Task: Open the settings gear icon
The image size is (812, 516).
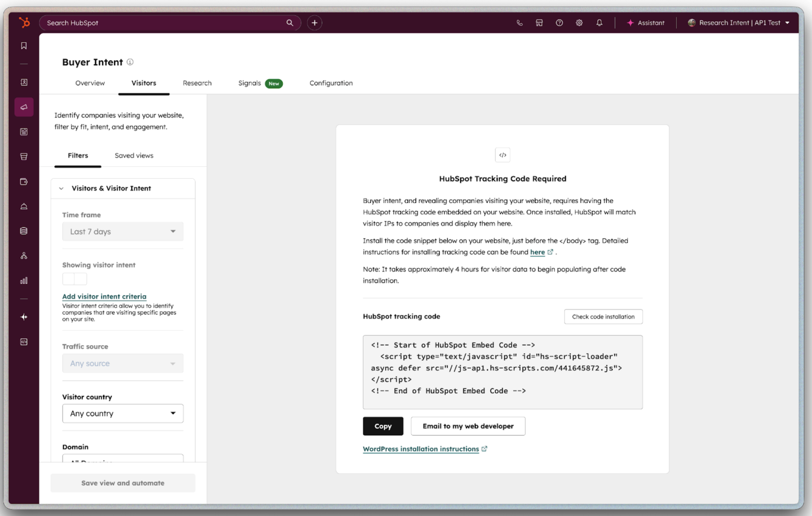Action: coord(579,23)
